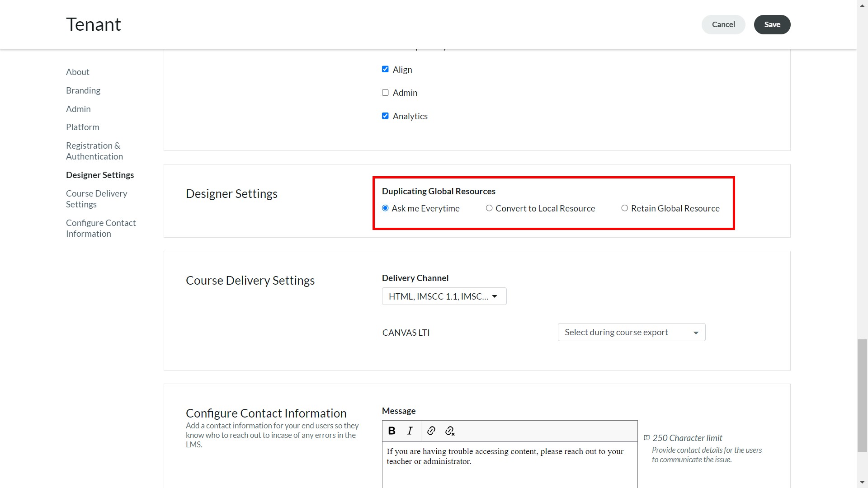
Task: Uncheck the Analytics checkbox
Action: point(385,116)
